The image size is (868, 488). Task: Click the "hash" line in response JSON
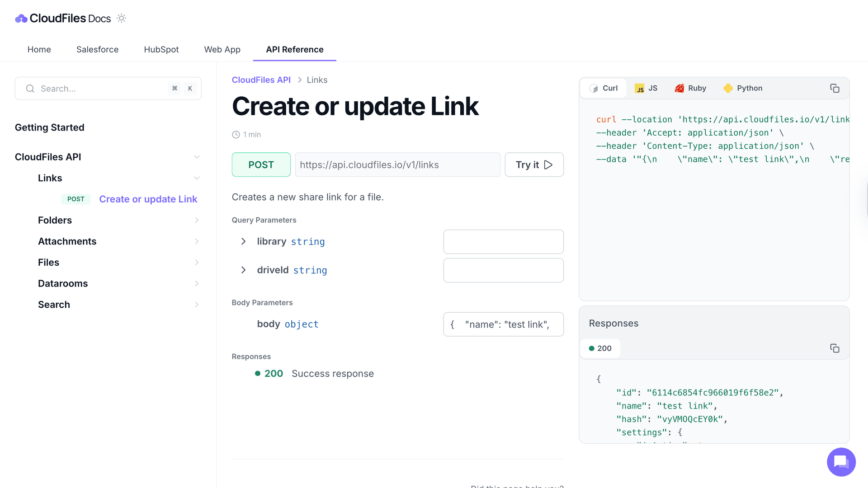click(x=672, y=419)
